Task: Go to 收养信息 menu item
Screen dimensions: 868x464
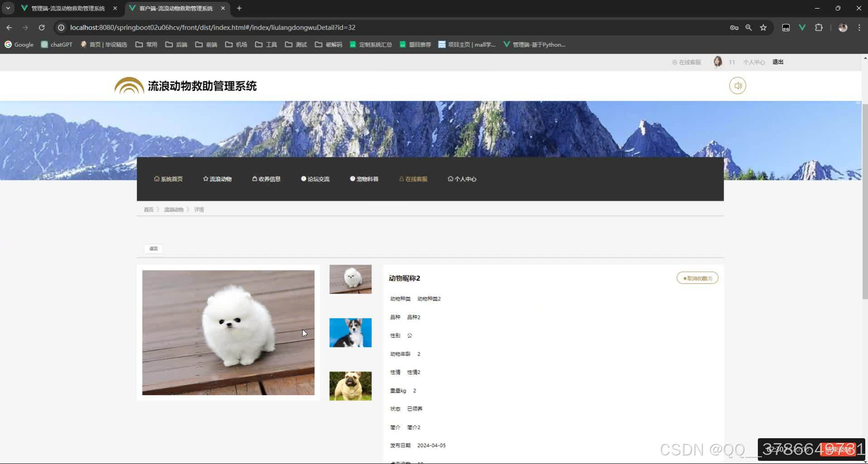Action: coord(266,179)
